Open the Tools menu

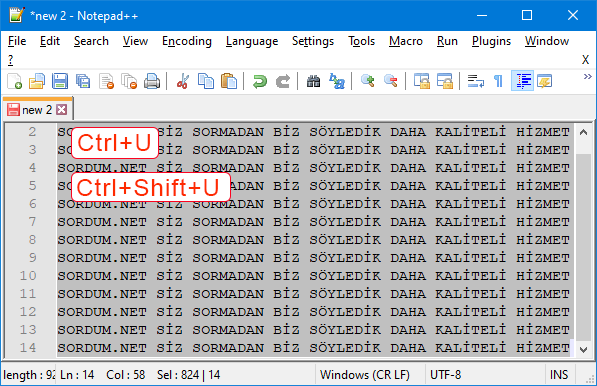(x=362, y=41)
